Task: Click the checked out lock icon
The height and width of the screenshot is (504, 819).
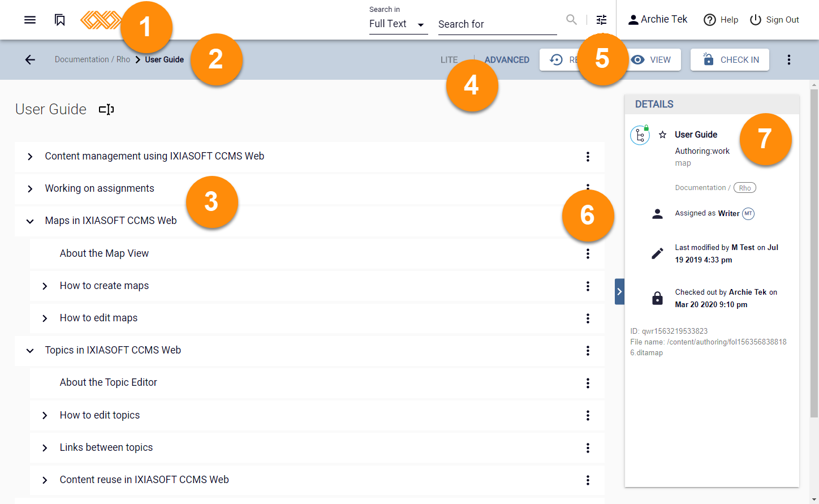Action: (x=657, y=298)
